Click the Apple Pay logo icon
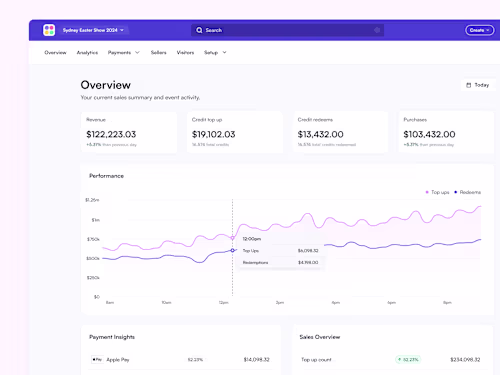The height and width of the screenshot is (375, 500). (x=97, y=359)
